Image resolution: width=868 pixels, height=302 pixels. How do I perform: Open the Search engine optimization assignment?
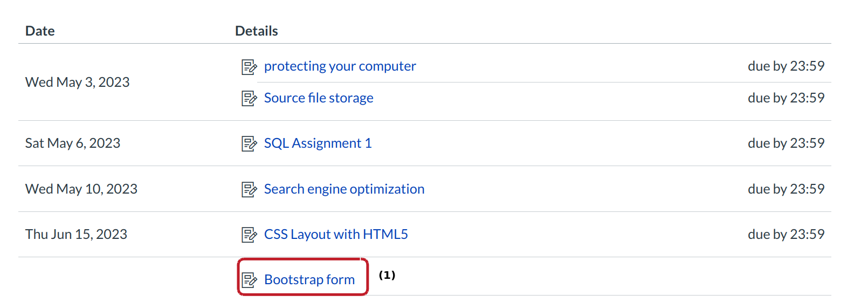[x=344, y=189]
